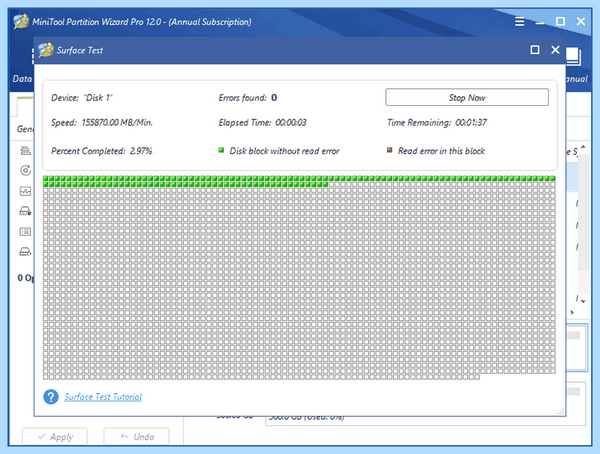Screen dimensions: 600x454
Task: Click the circular disc icon in left sidebar
Action: (26, 170)
